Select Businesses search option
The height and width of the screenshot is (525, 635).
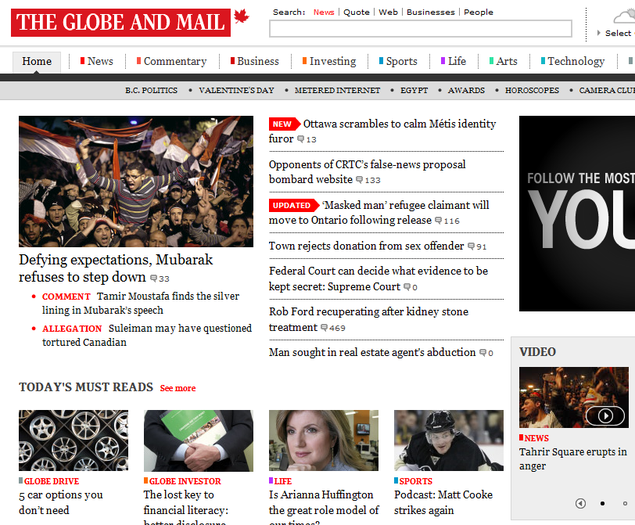tap(430, 12)
